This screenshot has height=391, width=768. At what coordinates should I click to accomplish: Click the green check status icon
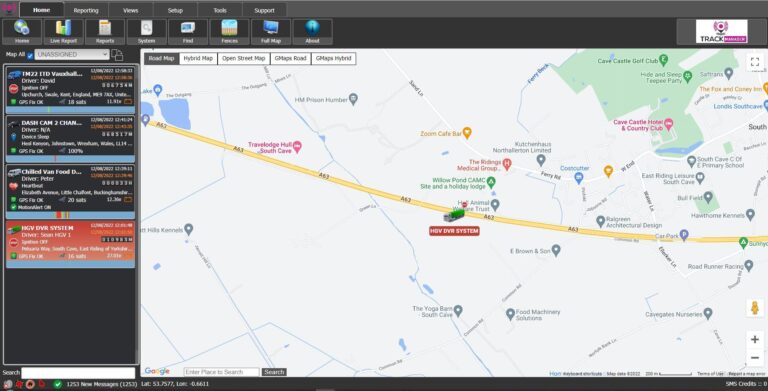57,385
